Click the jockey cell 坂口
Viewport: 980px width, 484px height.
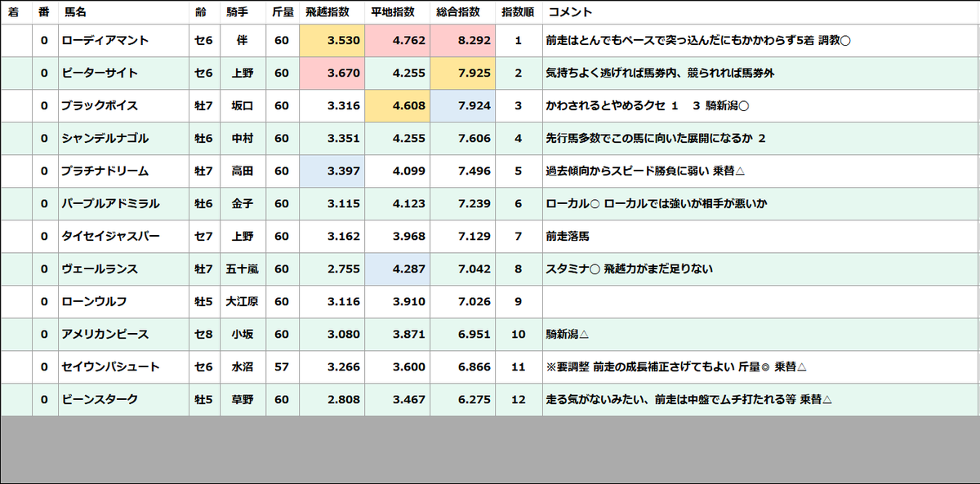pyautogui.click(x=243, y=106)
